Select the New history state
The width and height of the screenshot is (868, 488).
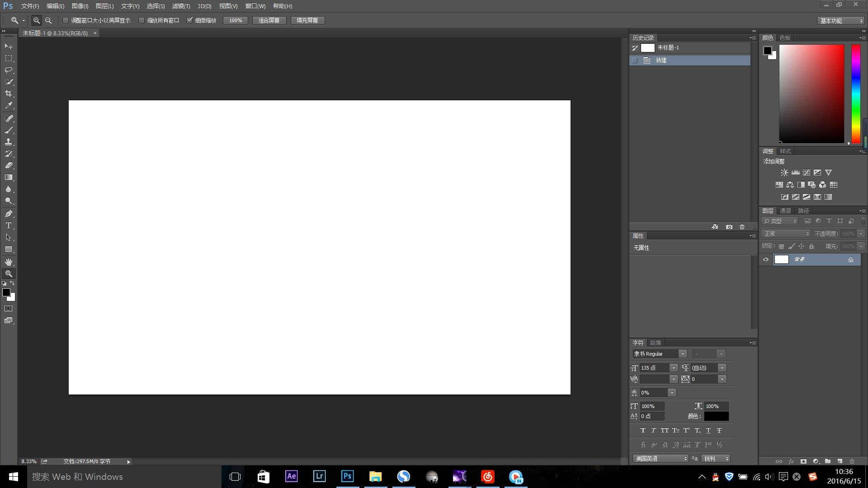click(690, 60)
